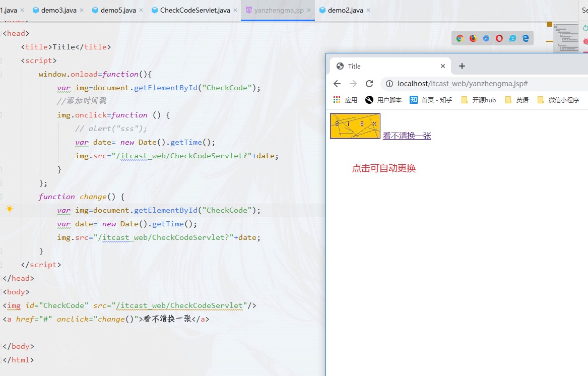Screen dimensions: 588x376
Task: Click the yellow inspection indicator above the editor scrollbar
Action: (549, 24)
